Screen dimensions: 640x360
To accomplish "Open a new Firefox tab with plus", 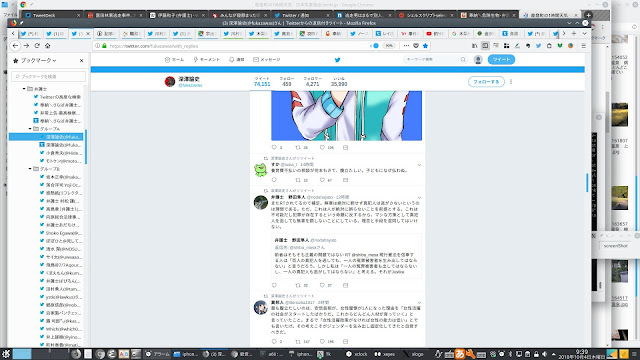I will coord(574,33).
